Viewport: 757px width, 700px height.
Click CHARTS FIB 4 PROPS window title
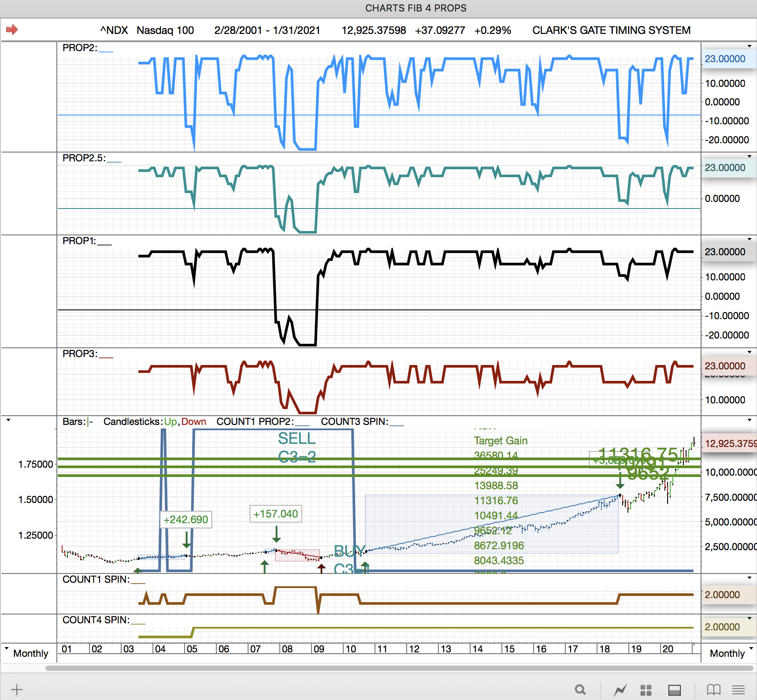pos(416,8)
